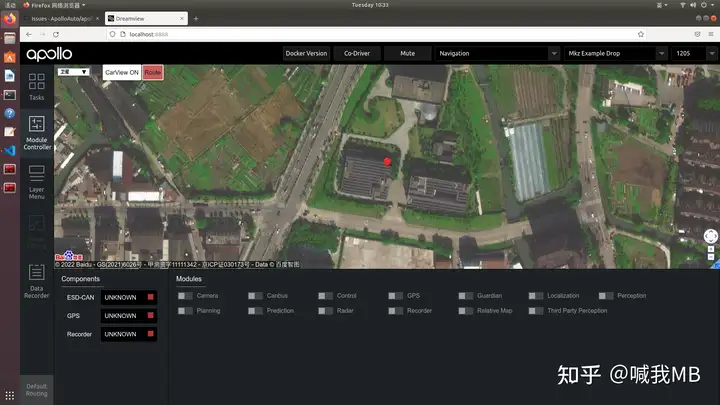
Task: Toggle the CarView ON button
Action: pyautogui.click(x=122, y=73)
